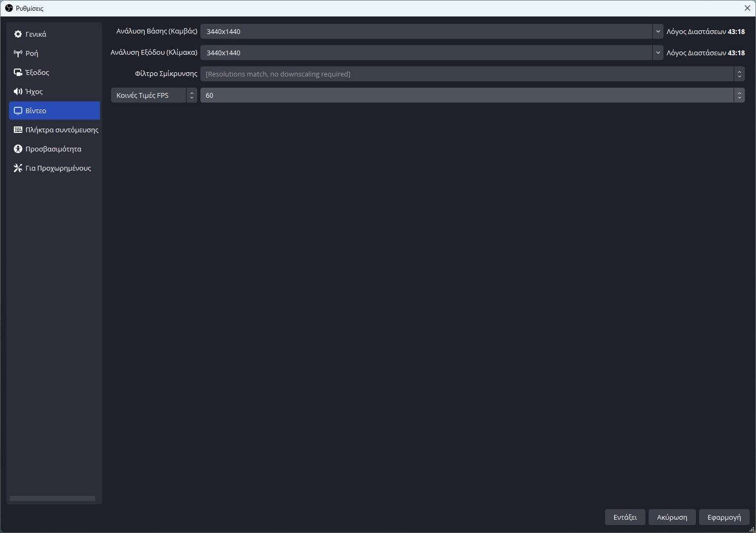Open the Κοινές Τιμές FPS type selector

[154, 95]
